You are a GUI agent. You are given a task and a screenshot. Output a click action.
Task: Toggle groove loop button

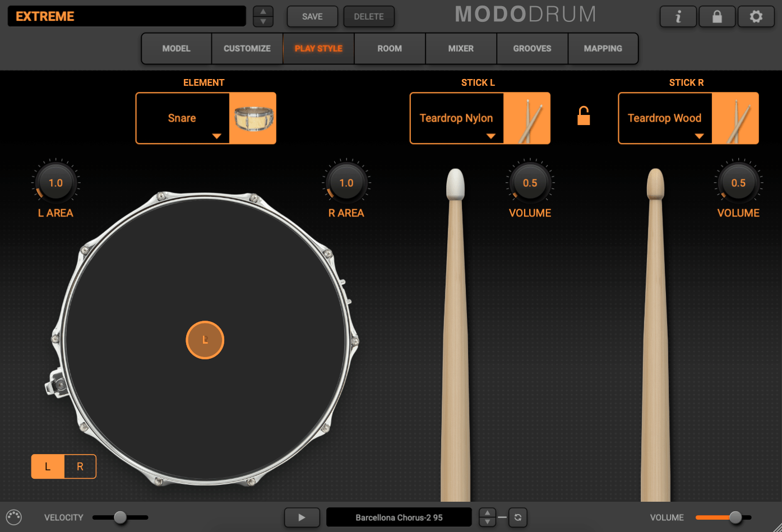tap(518, 517)
